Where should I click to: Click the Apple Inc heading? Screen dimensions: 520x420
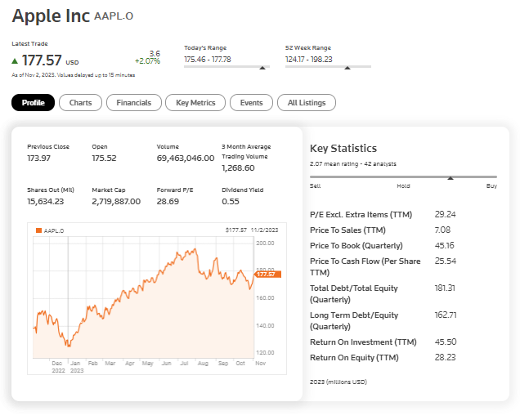51,16
